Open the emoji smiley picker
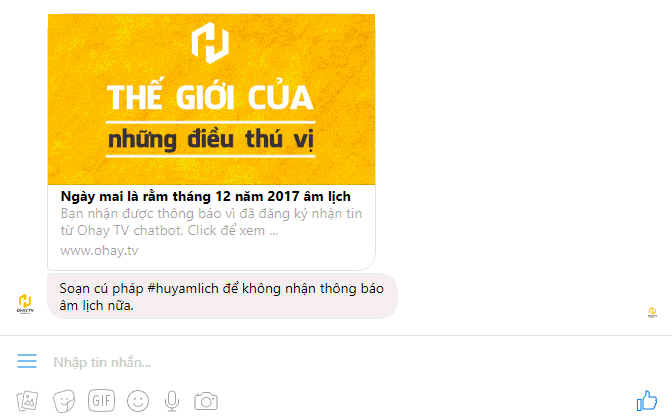 (x=138, y=401)
